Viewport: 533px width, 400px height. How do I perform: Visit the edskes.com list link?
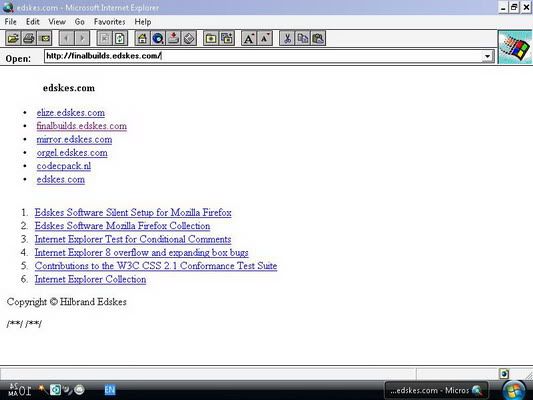[x=61, y=179]
